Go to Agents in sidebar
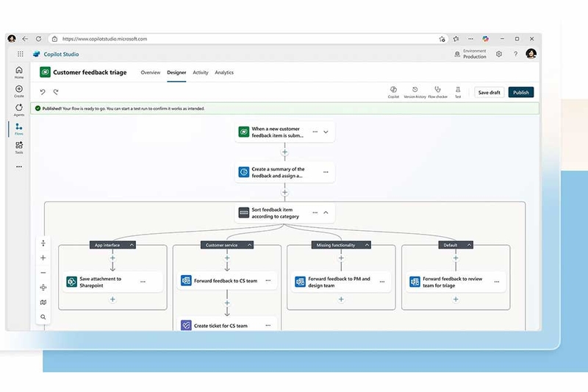Viewport: 588px width, 392px height. (19, 110)
